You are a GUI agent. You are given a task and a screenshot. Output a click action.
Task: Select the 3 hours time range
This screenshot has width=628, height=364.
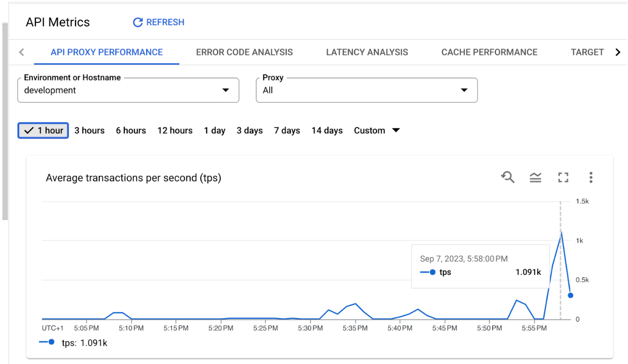pyautogui.click(x=89, y=130)
